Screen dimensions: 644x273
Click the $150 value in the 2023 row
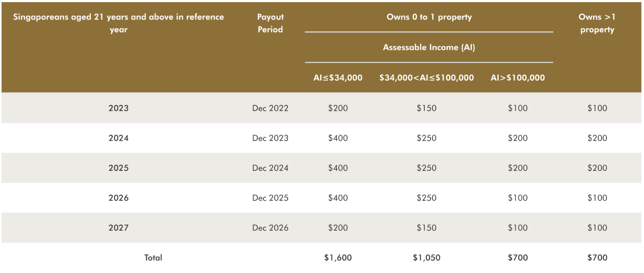[x=427, y=108]
